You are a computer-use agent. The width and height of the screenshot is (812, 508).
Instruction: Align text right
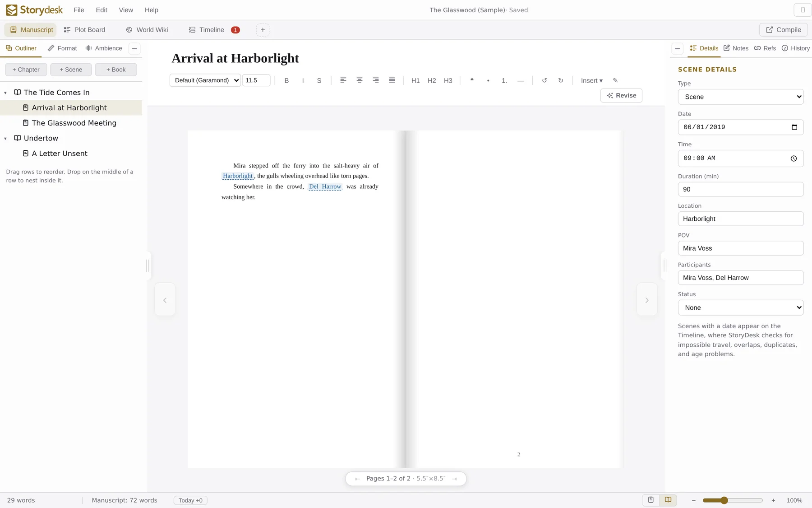376,80
